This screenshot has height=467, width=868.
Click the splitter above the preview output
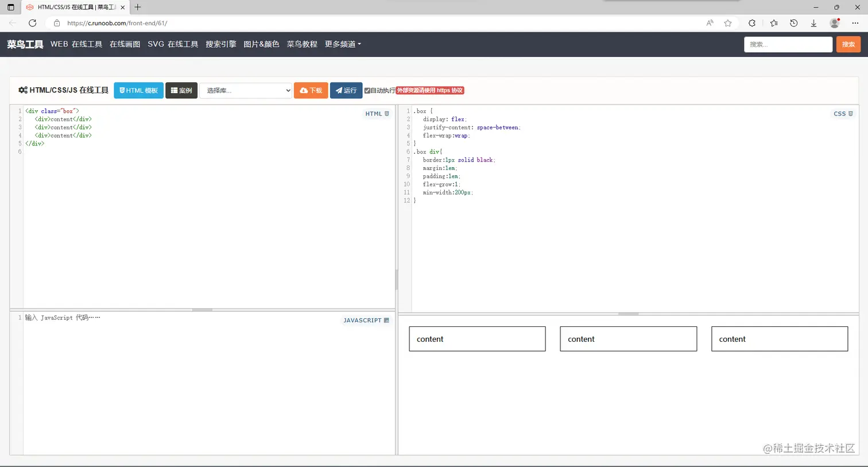click(x=628, y=314)
